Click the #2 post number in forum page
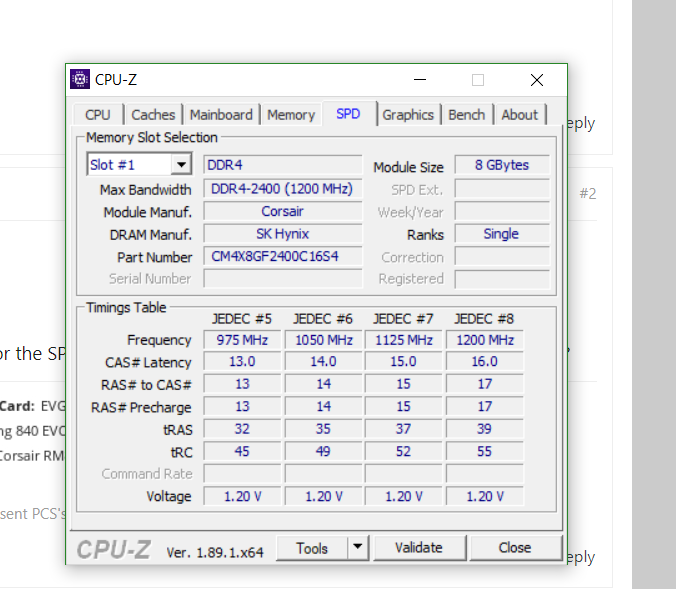The height and width of the screenshot is (589, 676). (588, 194)
